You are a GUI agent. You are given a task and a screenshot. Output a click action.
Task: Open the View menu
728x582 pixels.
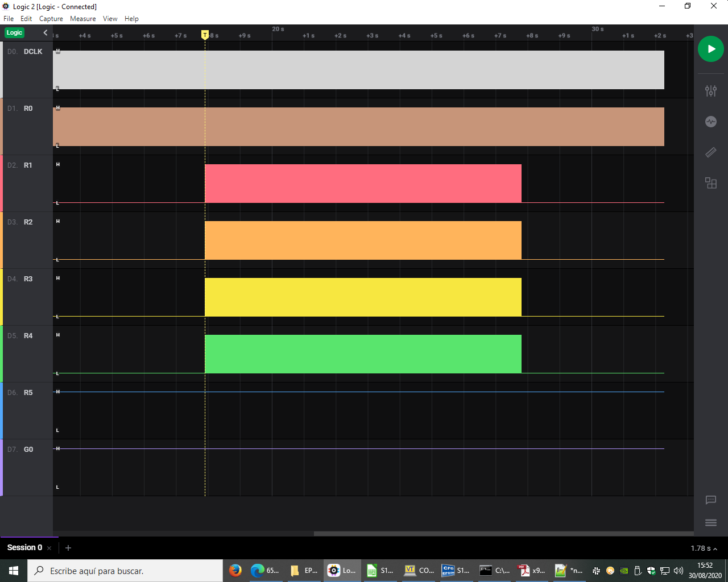pyautogui.click(x=110, y=19)
